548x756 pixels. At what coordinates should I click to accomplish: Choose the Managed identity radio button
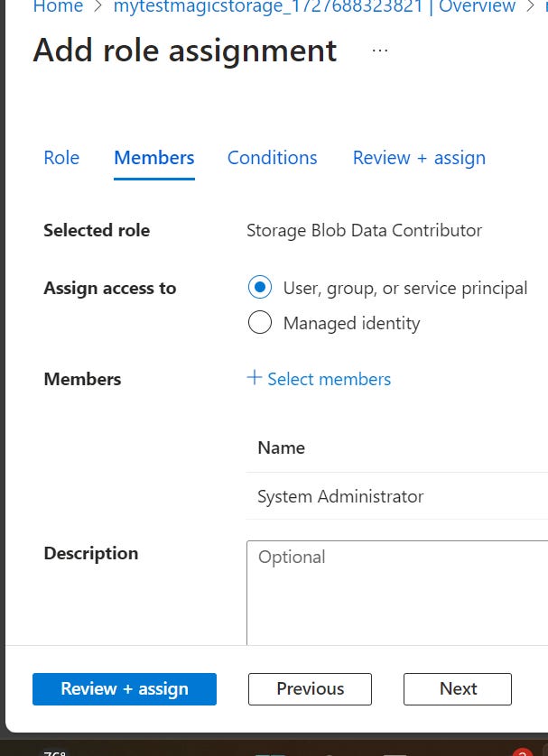pyautogui.click(x=260, y=323)
